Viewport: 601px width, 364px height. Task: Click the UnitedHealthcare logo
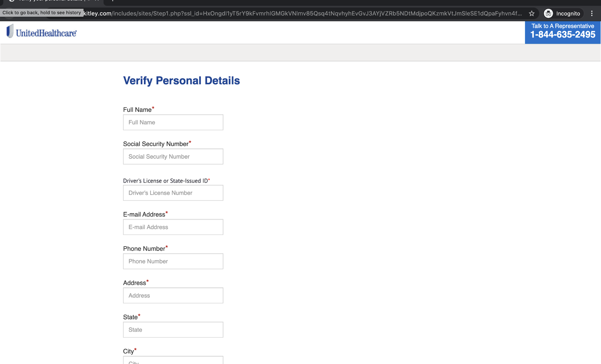click(x=41, y=32)
